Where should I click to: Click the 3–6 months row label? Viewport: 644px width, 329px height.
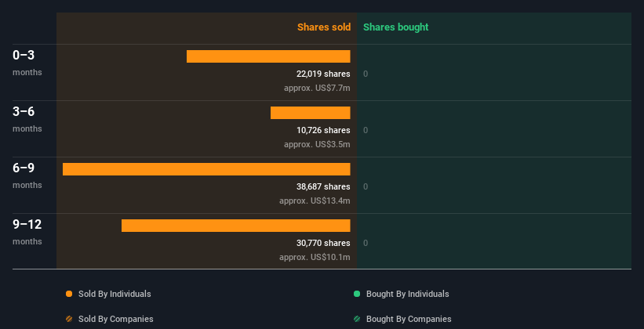[27, 119]
